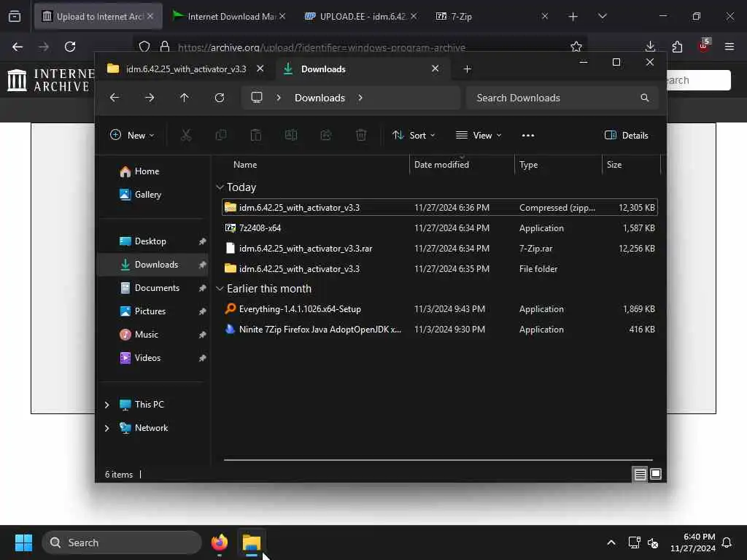747x560 pixels.
Task: Sort files by Name column header
Action: 245,165
